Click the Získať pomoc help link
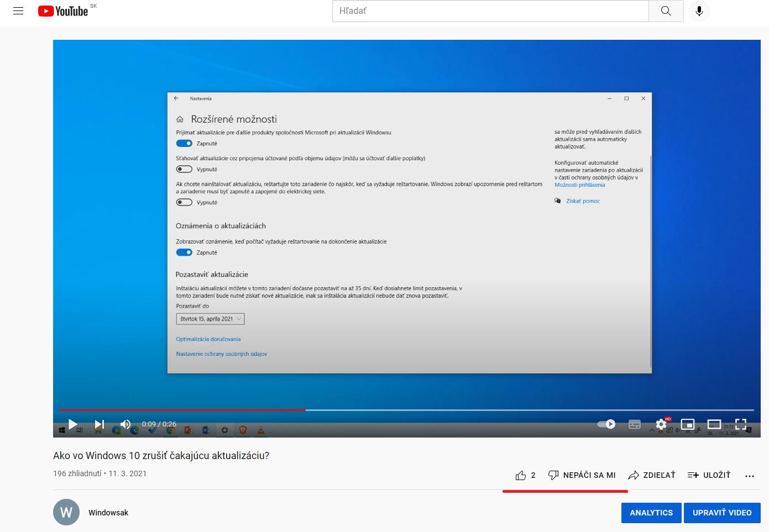 point(583,201)
